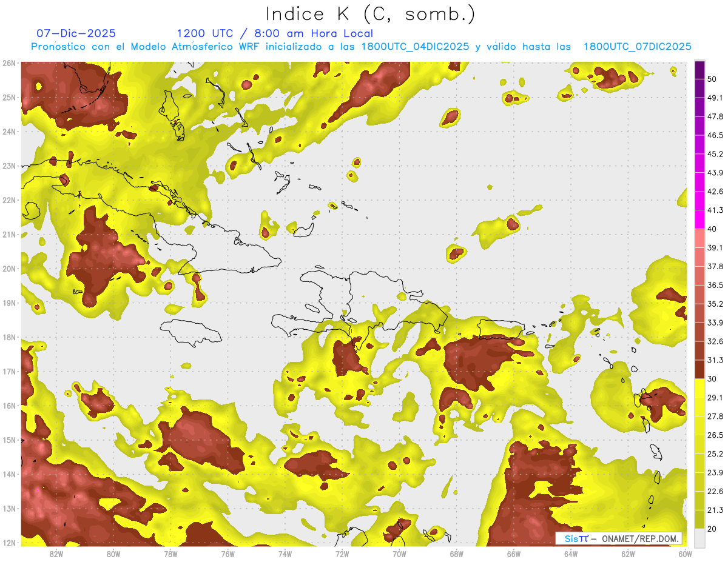The height and width of the screenshot is (562, 728).
Task: Click the "47.8" color scale value
Action: [x=715, y=116]
